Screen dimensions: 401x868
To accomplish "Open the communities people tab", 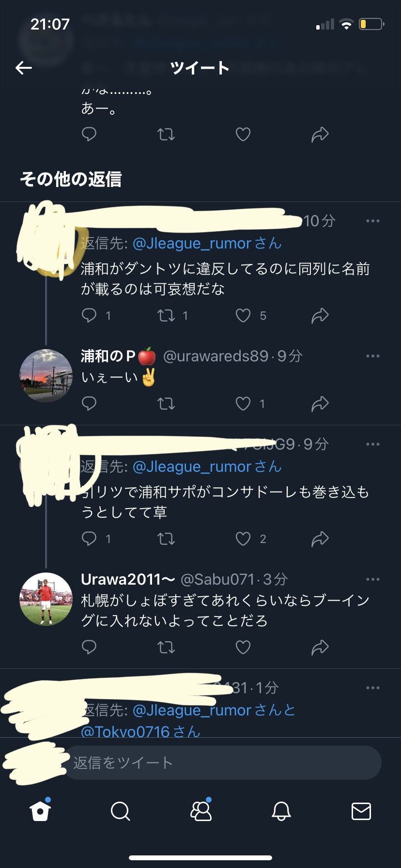I will [x=201, y=810].
